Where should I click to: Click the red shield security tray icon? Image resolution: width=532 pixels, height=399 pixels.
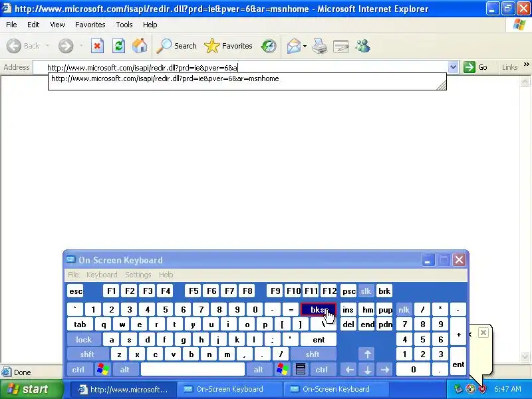coord(481,389)
